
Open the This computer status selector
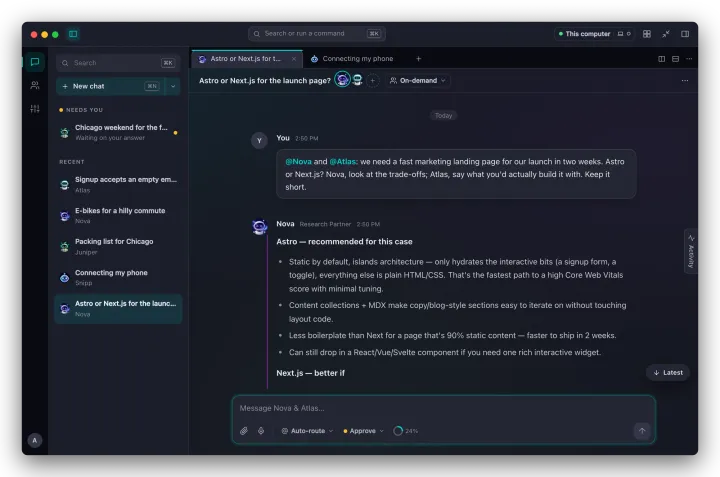(594, 34)
